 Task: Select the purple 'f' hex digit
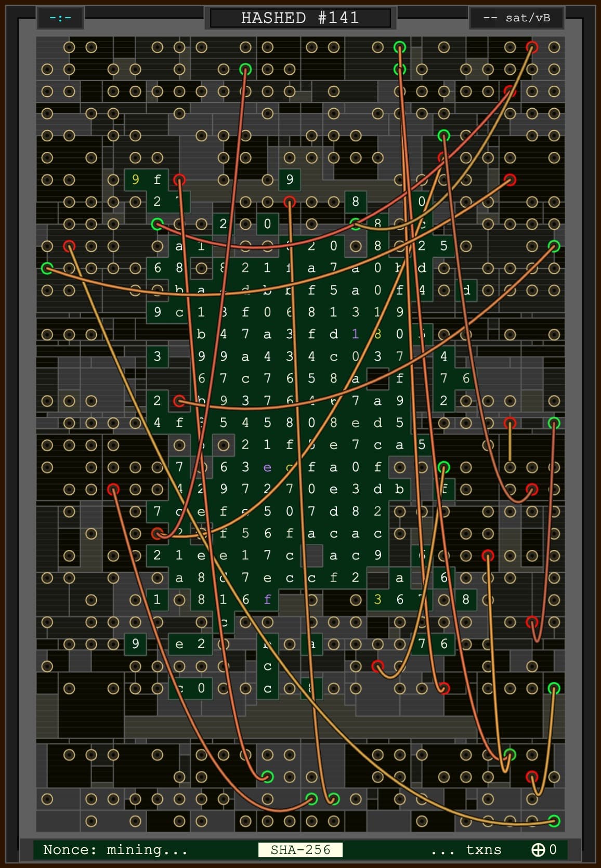click(267, 600)
